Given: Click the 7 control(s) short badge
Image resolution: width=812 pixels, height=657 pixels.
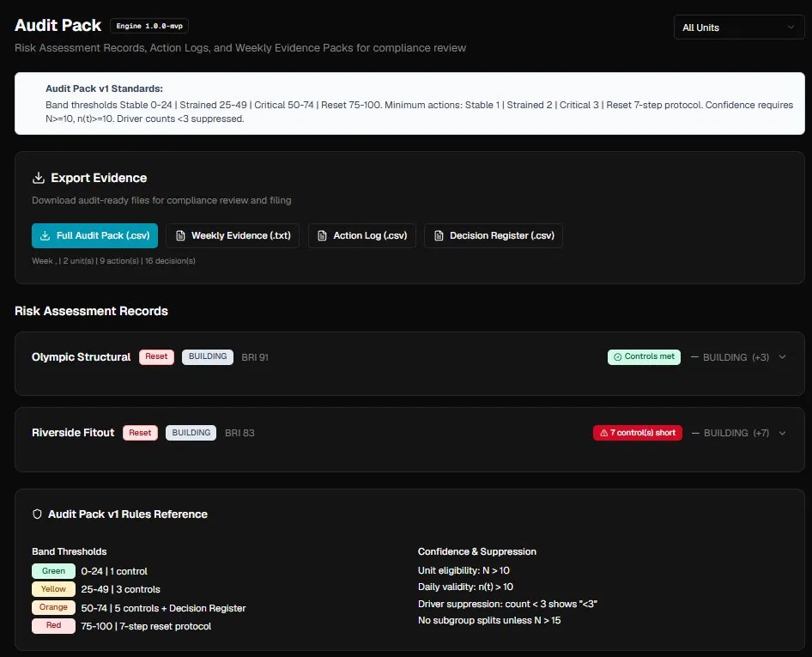Looking at the screenshot, I should [638, 433].
